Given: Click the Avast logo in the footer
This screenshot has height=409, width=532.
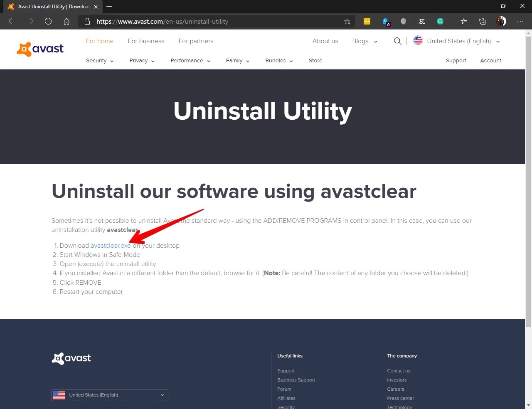Looking at the screenshot, I should (x=71, y=358).
